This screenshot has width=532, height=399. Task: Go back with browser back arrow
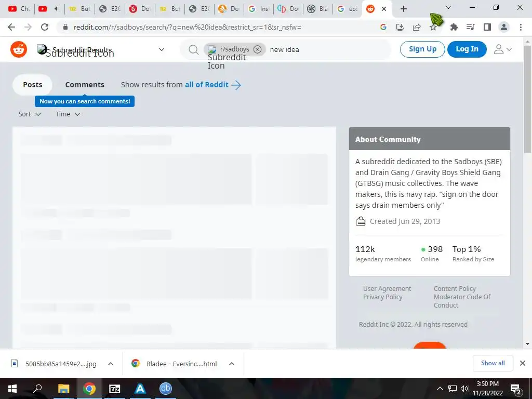pyautogui.click(x=11, y=27)
